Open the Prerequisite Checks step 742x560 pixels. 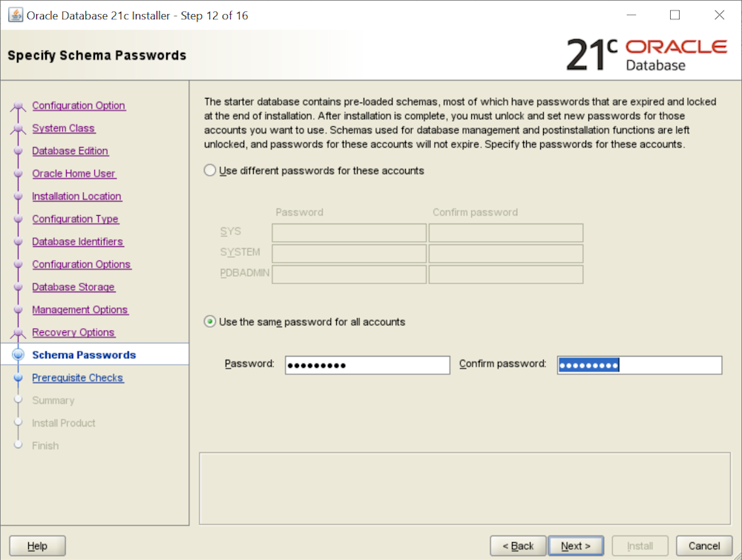point(78,378)
